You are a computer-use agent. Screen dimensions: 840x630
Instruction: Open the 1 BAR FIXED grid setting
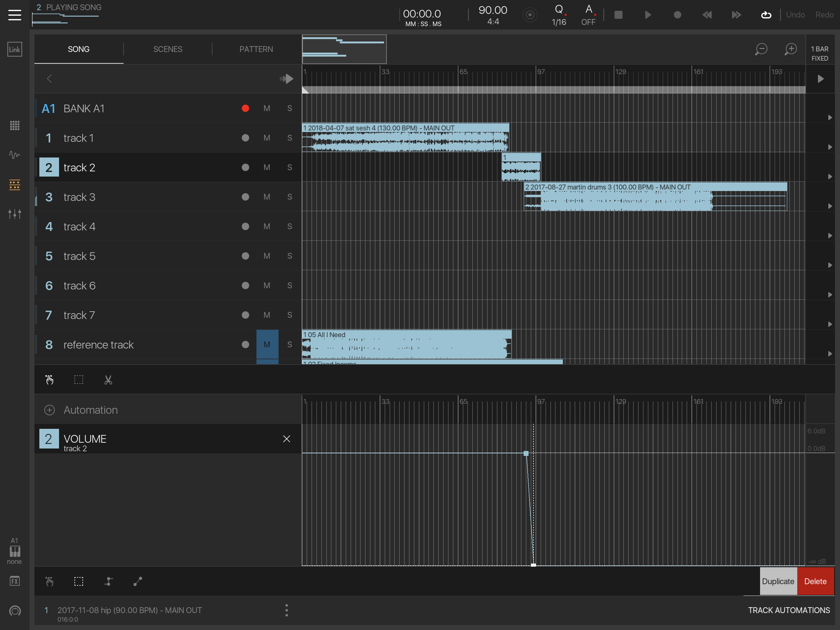[x=820, y=53]
